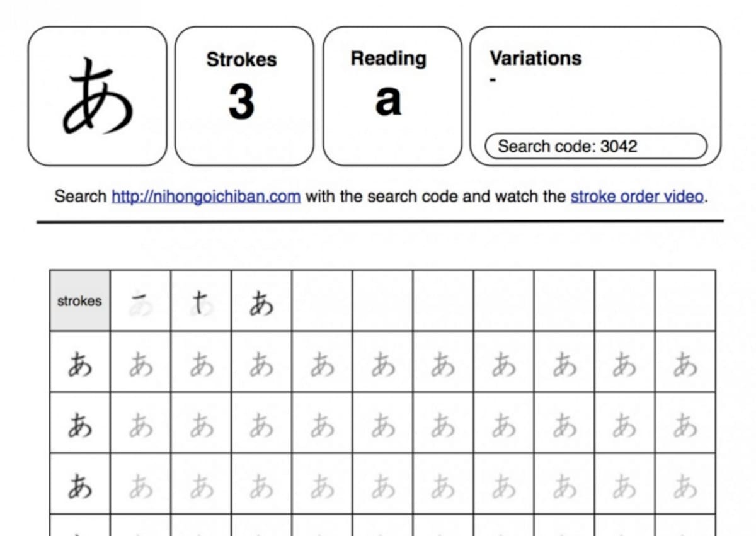Select the first stroke step cell
This screenshot has width=756, height=536.
140,301
